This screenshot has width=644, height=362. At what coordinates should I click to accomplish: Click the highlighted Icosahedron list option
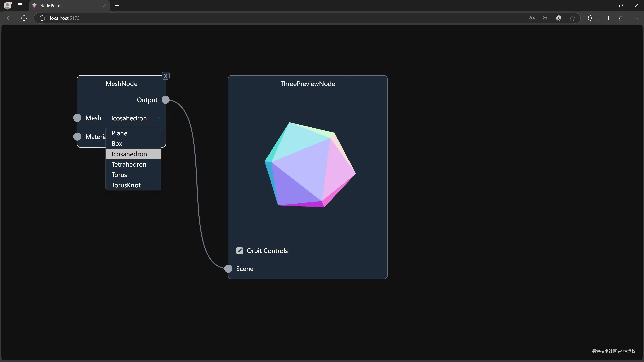129,154
